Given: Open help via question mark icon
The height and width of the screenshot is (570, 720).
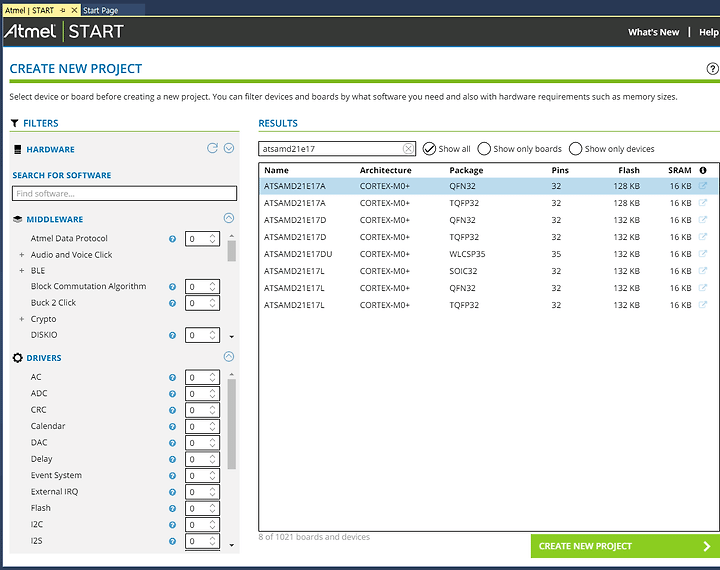Looking at the screenshot, I should pos(712,68).
